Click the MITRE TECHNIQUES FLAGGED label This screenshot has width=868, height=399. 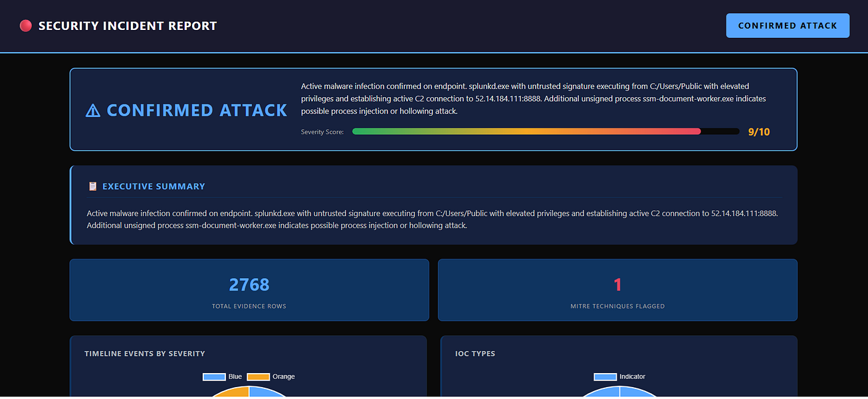617,307
